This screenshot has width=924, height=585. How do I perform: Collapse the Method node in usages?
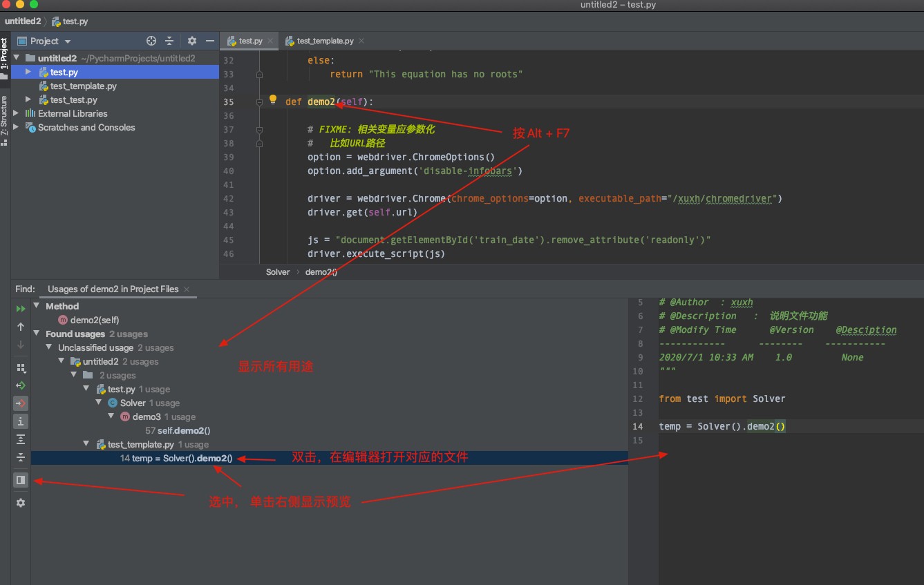coord(38,306)
